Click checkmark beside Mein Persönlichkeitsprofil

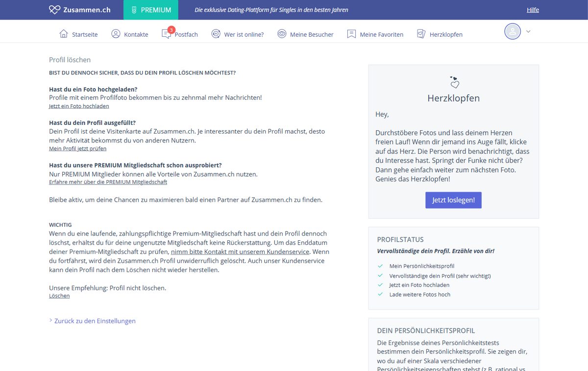point(380,266)
